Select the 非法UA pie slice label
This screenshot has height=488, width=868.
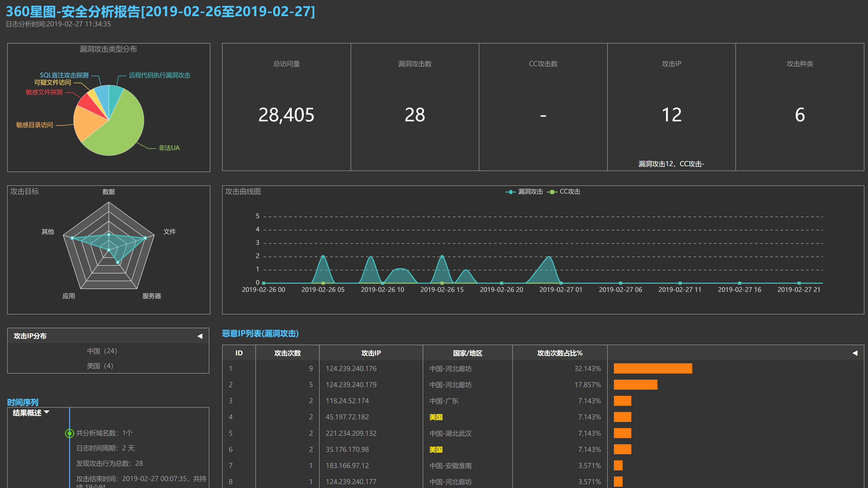(x=169, y=148)
